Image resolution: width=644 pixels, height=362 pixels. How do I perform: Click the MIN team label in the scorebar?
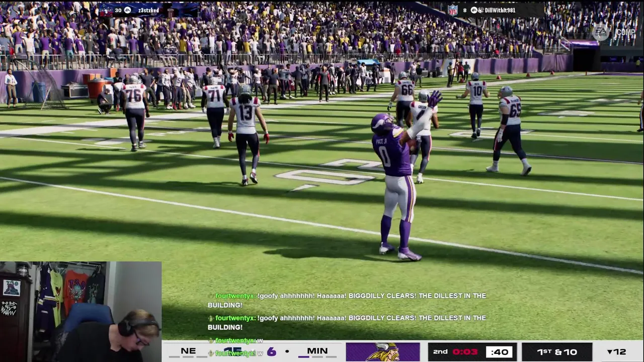(x=317, y=351)
